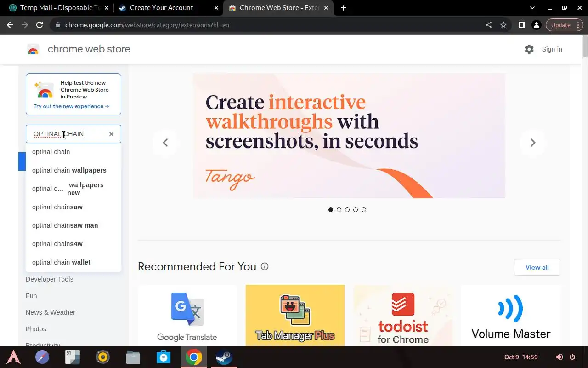588x368 pixels.
Task: Open Tab Manager Plus extension card
Action: pyautogui.click(x=295, y=316)
